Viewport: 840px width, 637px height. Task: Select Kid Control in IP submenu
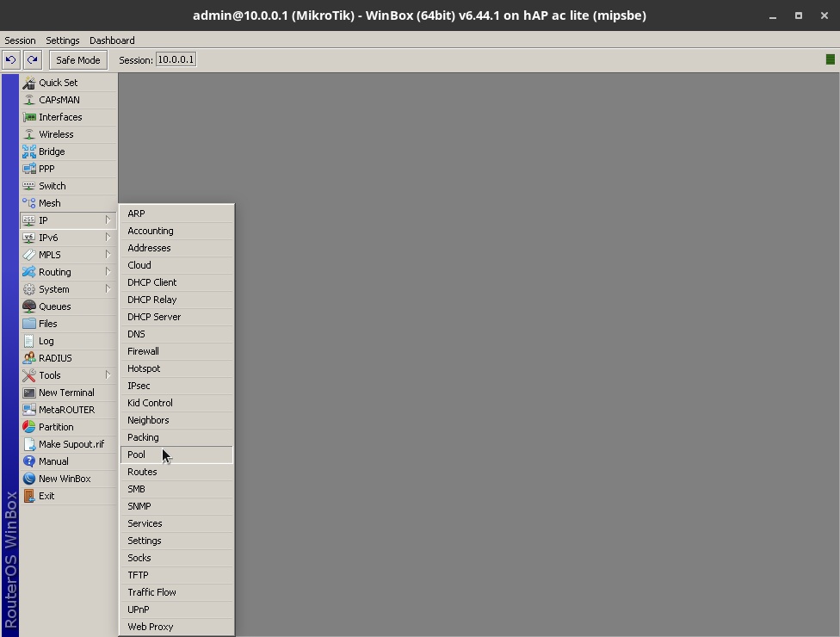(x=176, y=403)
